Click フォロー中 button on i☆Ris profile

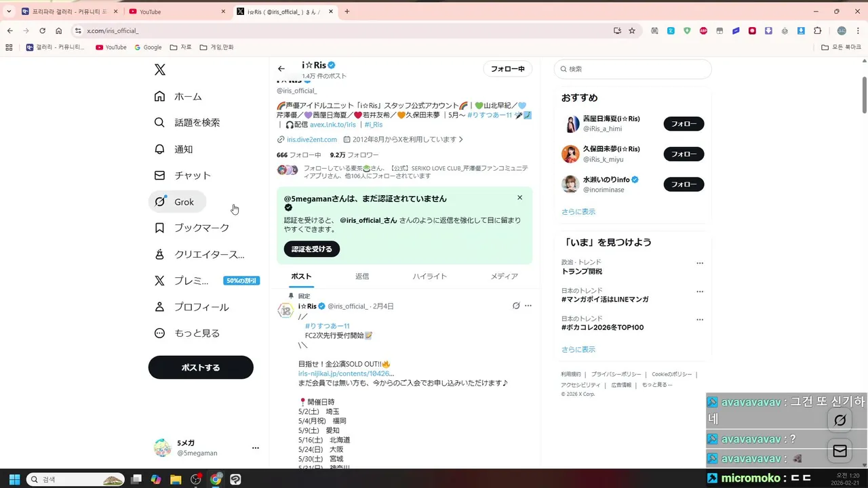[508, 69]
